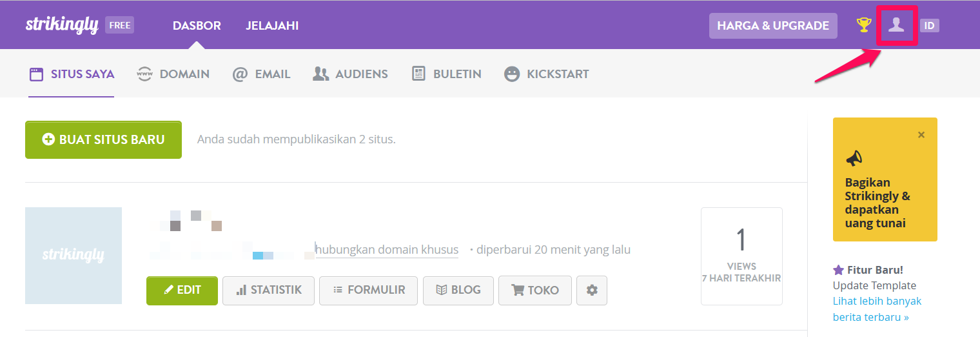Image resolution: width=980 pixels, height=337 pixels.
Task: Click 'Anda sudah mempublikasikan 2 situs' text
Action: click(x=296, y=139)
